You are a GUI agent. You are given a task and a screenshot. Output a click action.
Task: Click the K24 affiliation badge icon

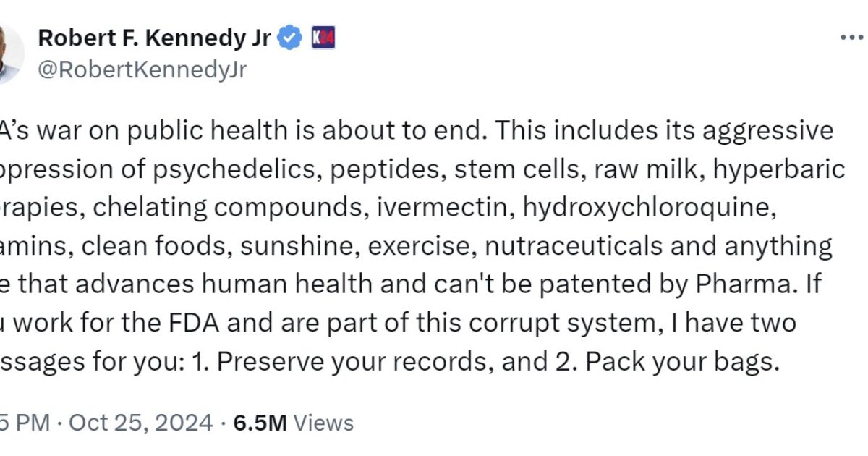323,37
